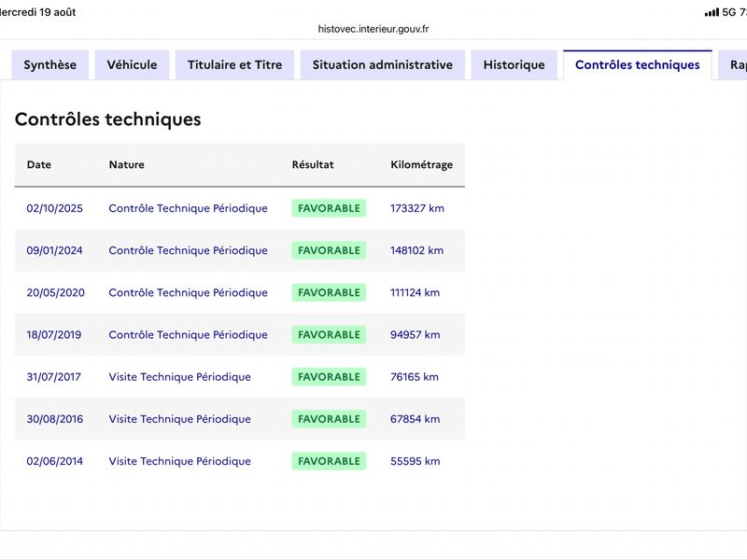Select the date 31/07/2017
This screenshot has height=560, width=747.
click(x=54, y=377)
